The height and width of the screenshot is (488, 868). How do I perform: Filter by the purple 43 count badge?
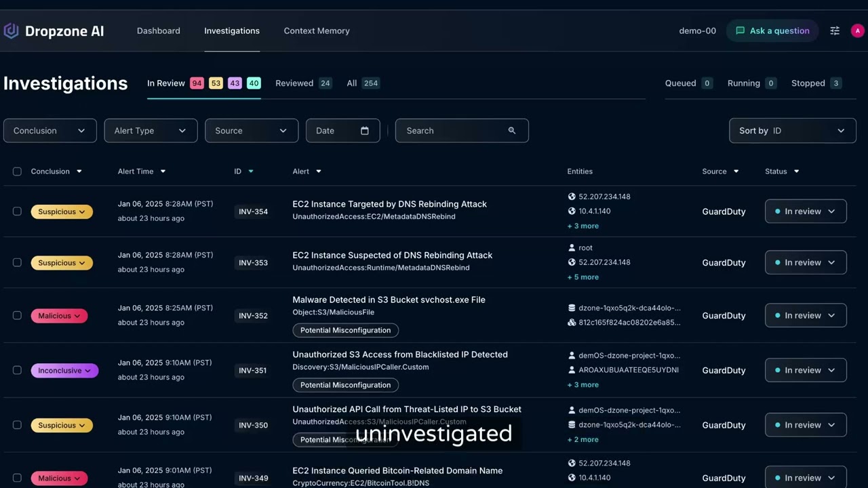[235, 83]
